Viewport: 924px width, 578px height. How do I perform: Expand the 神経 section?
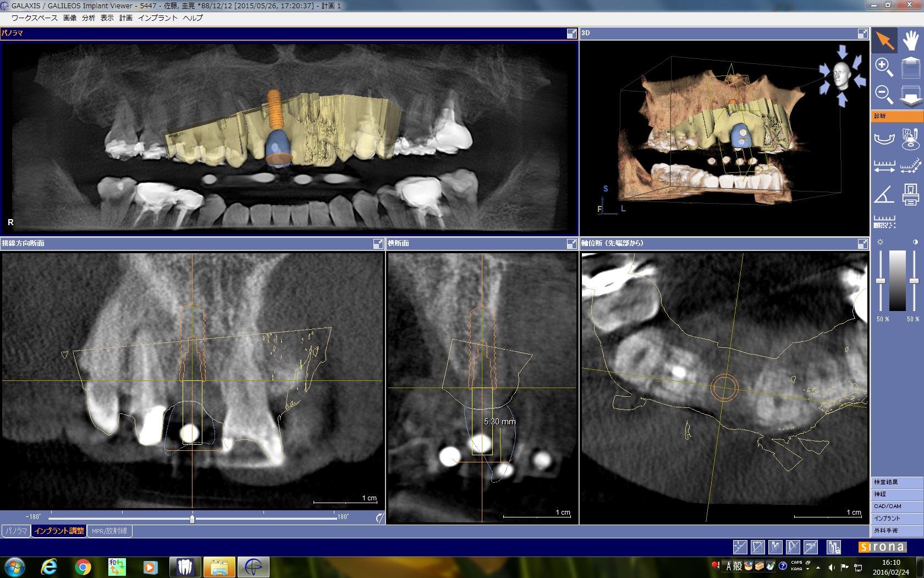897,494
